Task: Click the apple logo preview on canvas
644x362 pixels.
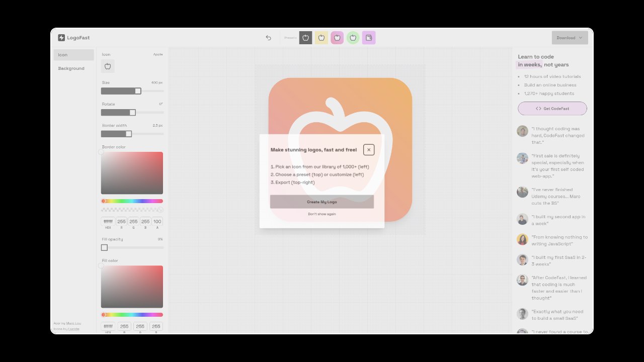Action: [340, 149]
